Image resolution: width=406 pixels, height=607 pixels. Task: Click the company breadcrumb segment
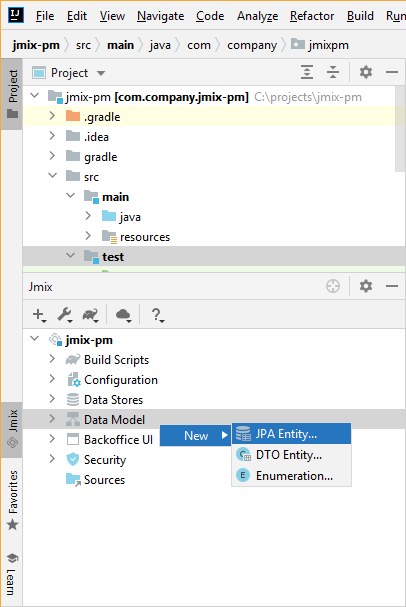(x=252, y=45)
